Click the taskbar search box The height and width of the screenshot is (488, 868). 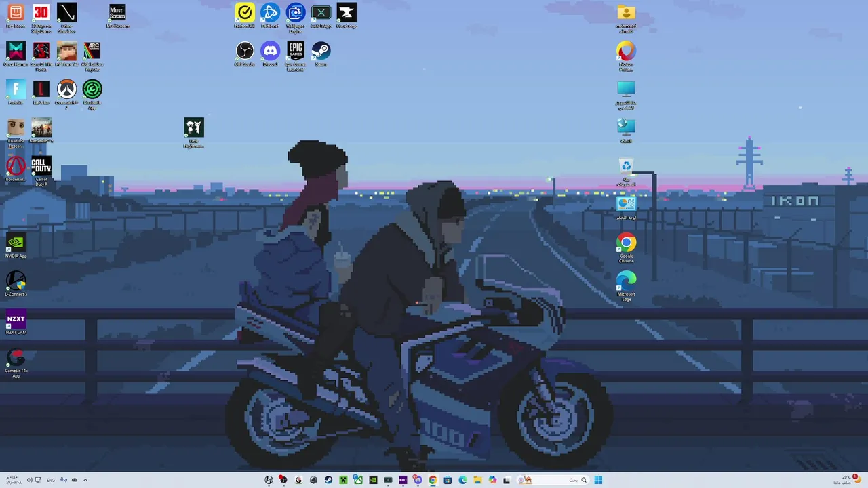click(x=553, y=480)
